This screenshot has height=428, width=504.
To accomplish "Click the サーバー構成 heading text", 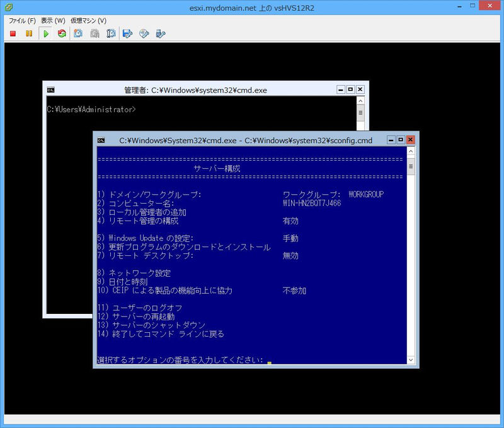I will tap(217, 168).
